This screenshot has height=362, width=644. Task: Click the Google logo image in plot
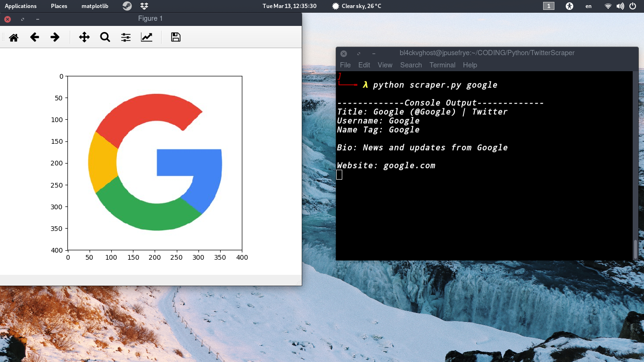coord(155,163)
